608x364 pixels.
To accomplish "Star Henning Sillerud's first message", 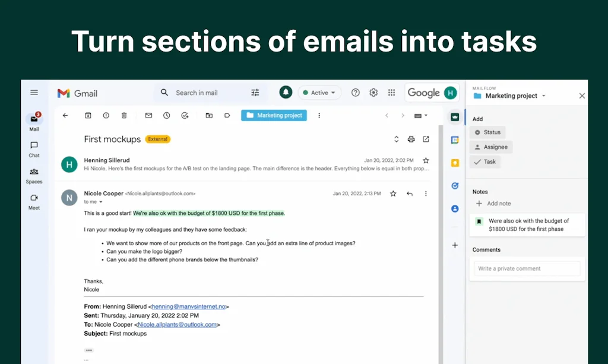I will click(426, 160).
